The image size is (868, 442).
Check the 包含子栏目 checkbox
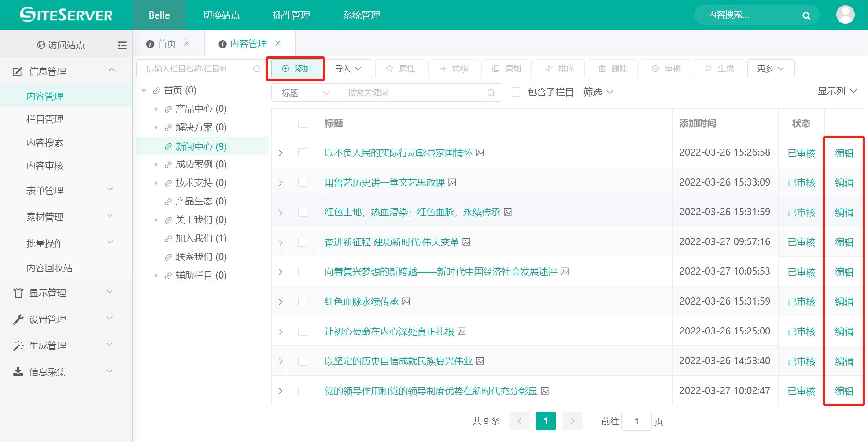[516, 92]
